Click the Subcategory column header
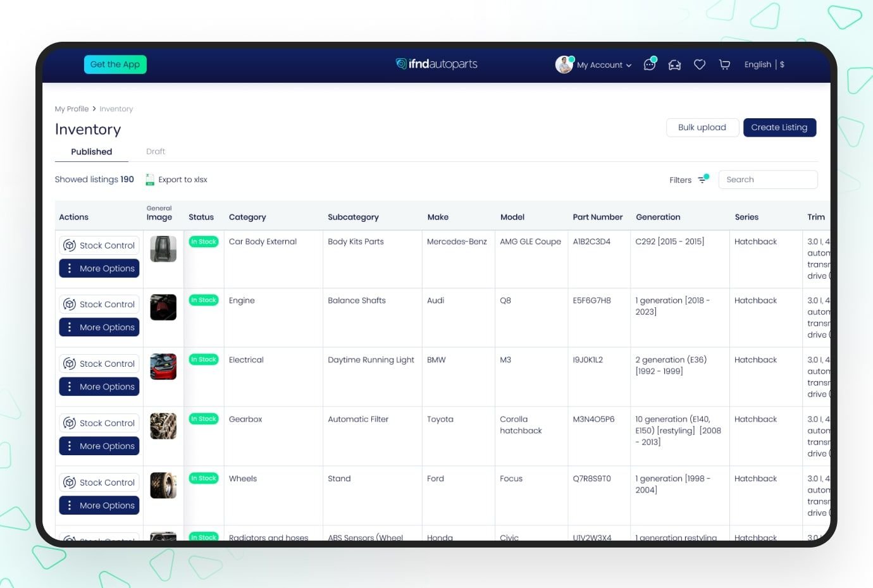The image size is (873, 588). click(353, 217)
